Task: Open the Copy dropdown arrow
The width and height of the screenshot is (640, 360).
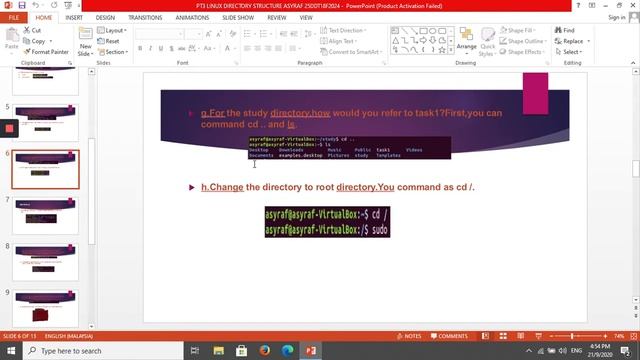Action: [x=51, y=41]
